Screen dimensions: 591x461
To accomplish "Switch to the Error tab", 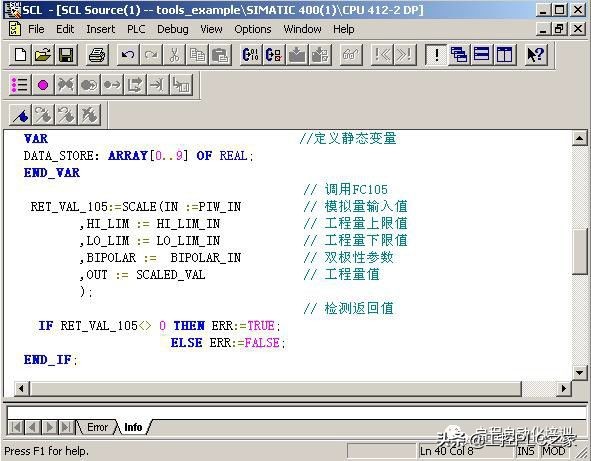I will (x=97, y=427).
